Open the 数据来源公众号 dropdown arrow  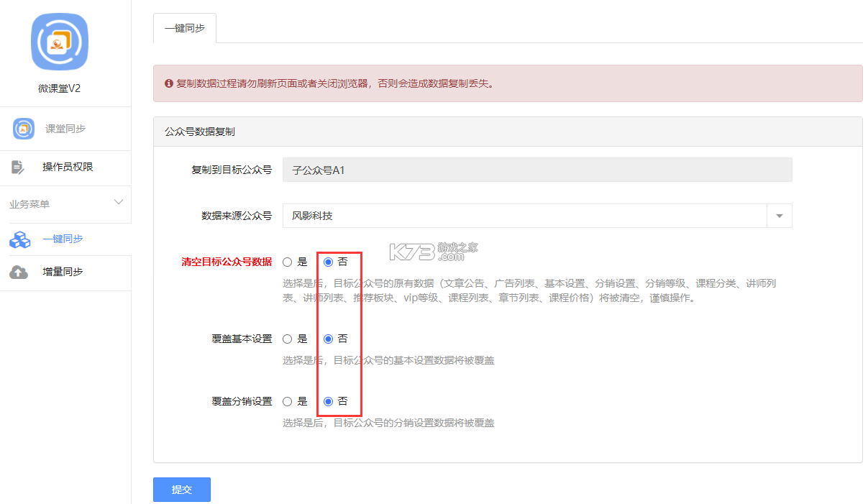point(780,216)
